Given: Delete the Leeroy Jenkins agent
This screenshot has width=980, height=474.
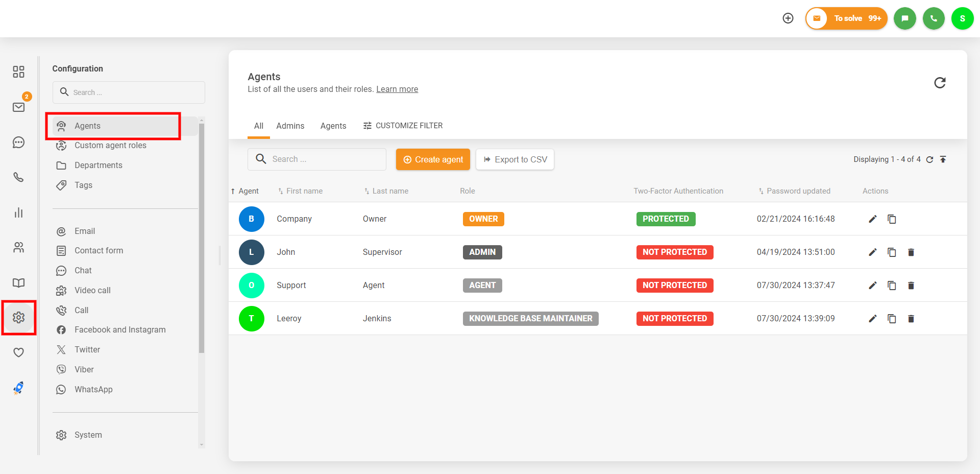Looking at the screenshot, I should pos(911,318).
